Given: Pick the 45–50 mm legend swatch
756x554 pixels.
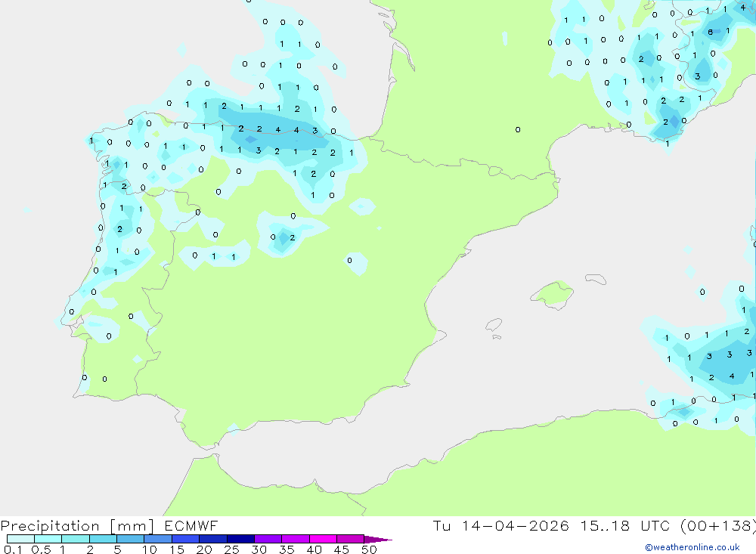Looking at the screenshot, I should tap(350, 539).
